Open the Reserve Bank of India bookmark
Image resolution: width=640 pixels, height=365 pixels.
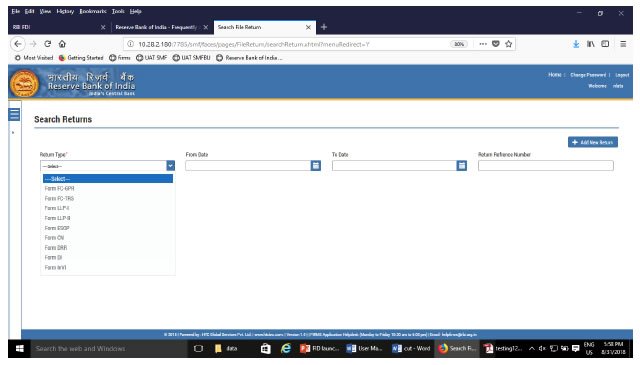(249, 58)
